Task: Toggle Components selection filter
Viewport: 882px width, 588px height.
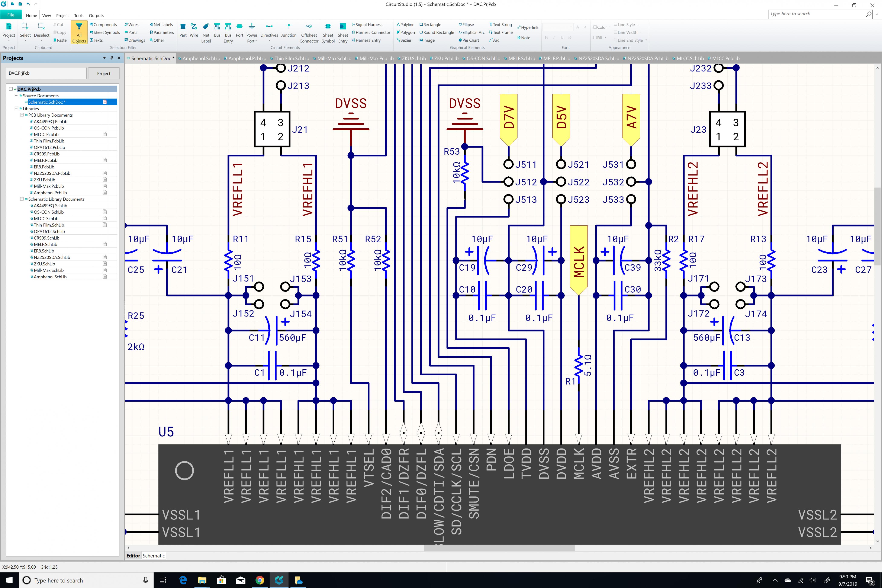Action: click(x=103, y=25)
